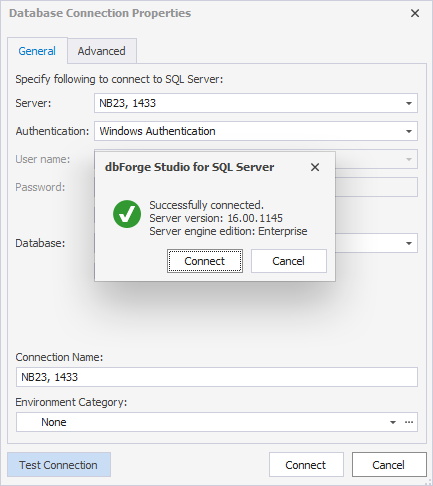This screenshot has width=433, height=486.
Task: Expand the Database dropdown arrow
Action: coord(409,243)
